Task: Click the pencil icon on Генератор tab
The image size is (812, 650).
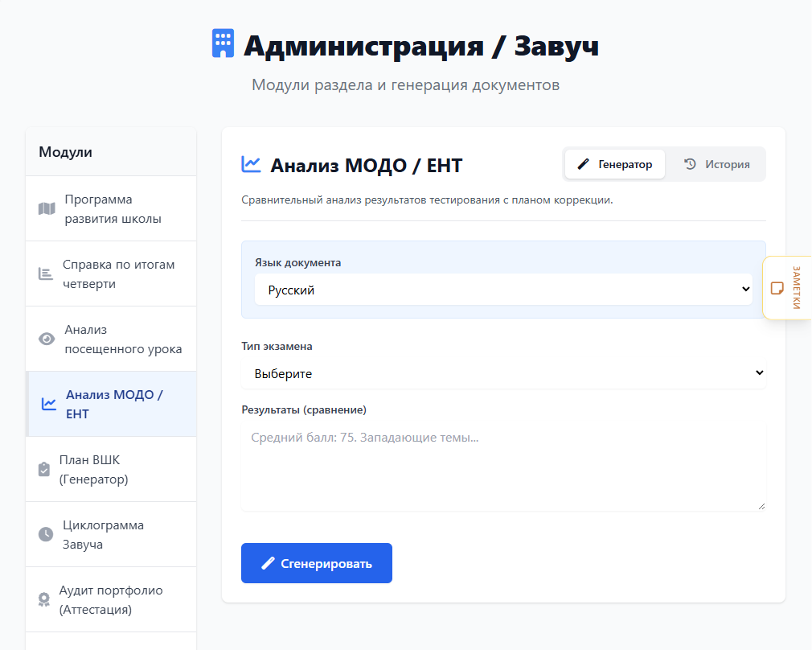Action: [x=583, y=164]
